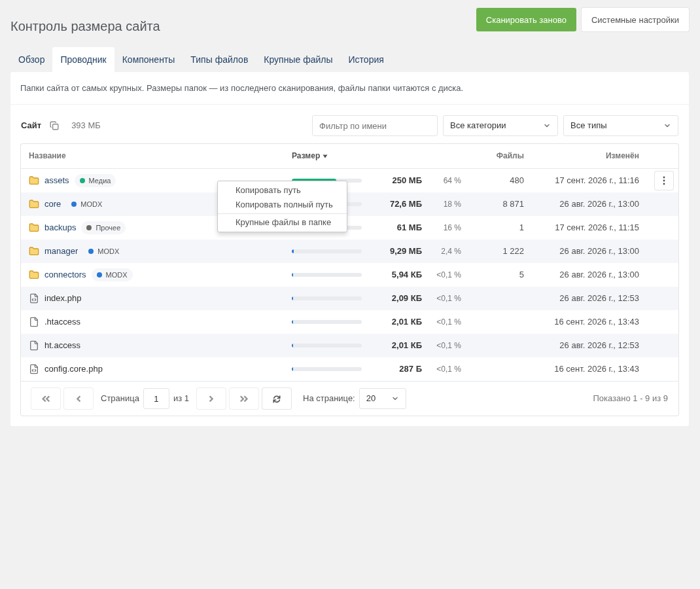Viewport: 700px width, 589px height.
Task: Click the .htaccess file name
Action: click(x=63, y=322)
